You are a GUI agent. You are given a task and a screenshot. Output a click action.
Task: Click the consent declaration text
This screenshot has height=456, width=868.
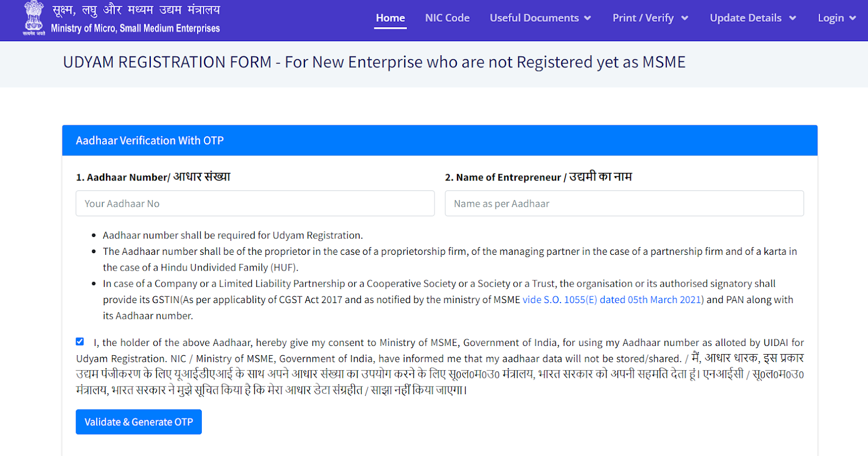[x=440, y=366]
